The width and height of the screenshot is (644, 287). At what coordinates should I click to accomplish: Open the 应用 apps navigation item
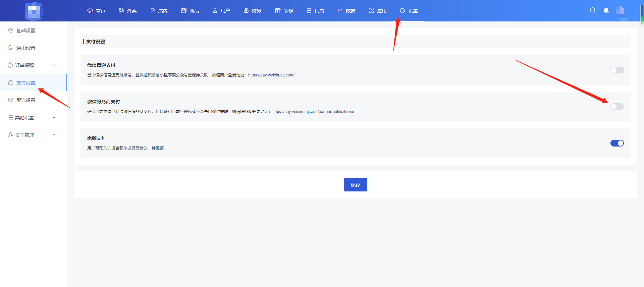[378, 11]
